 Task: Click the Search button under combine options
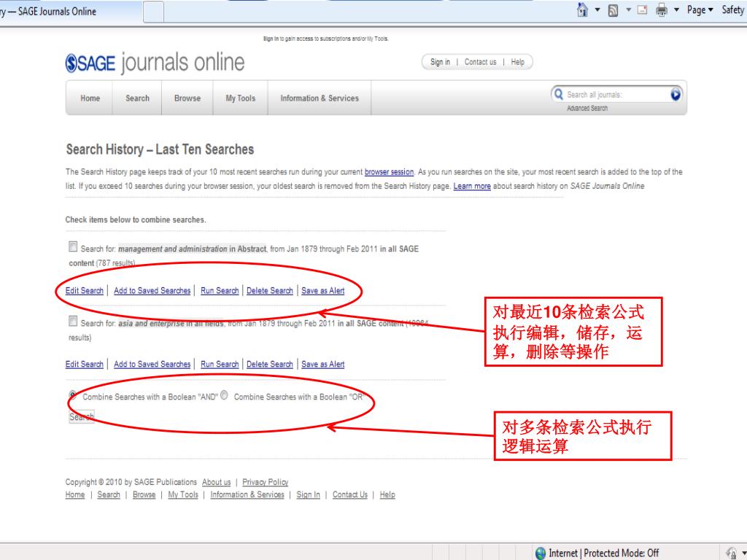point(82,416)
